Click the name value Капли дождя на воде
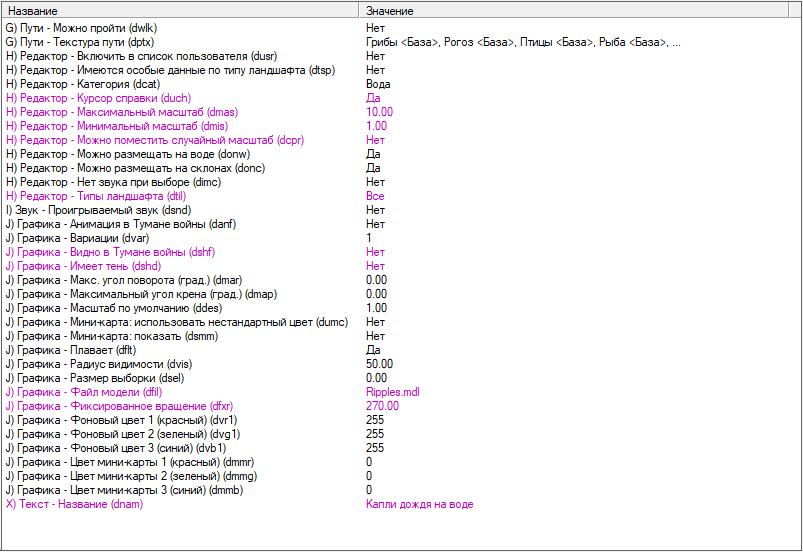The width and height of the screenshot is (803, 552). point(419,504)
